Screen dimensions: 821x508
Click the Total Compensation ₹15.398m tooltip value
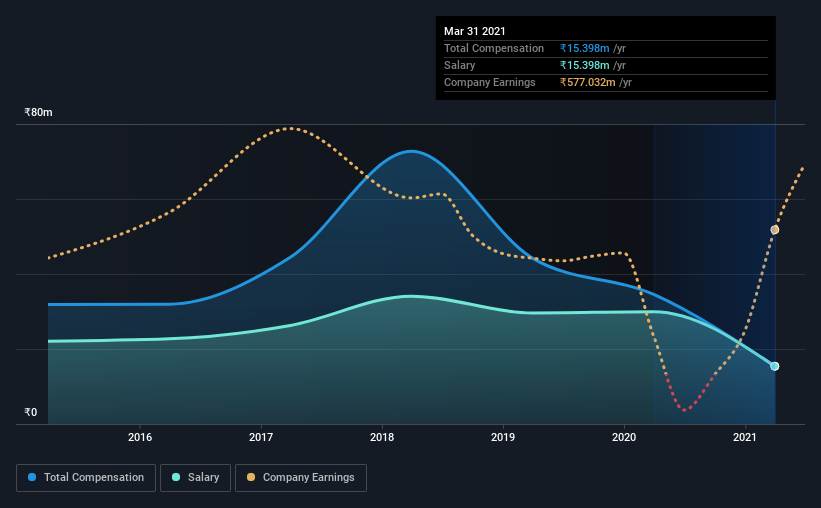click(x=584, y=48)
